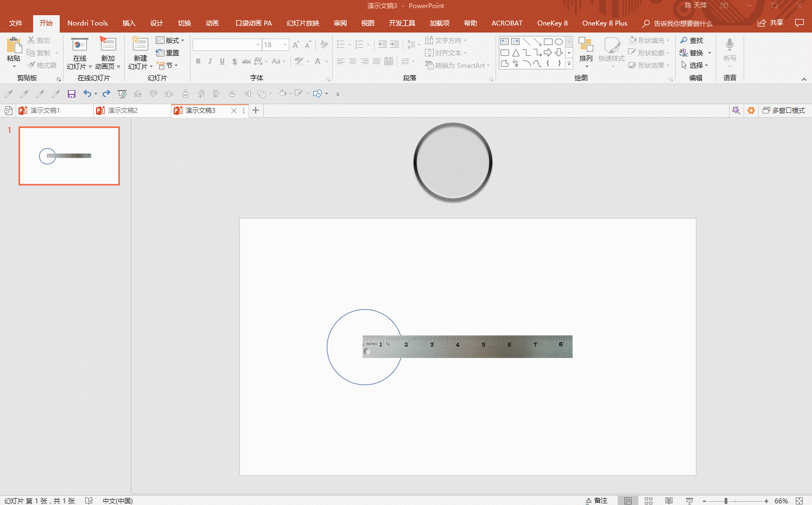The image size is (812, 505).
Task: Click the purple Save icon in quick access toolbar
Action: [x=71, y=94]
